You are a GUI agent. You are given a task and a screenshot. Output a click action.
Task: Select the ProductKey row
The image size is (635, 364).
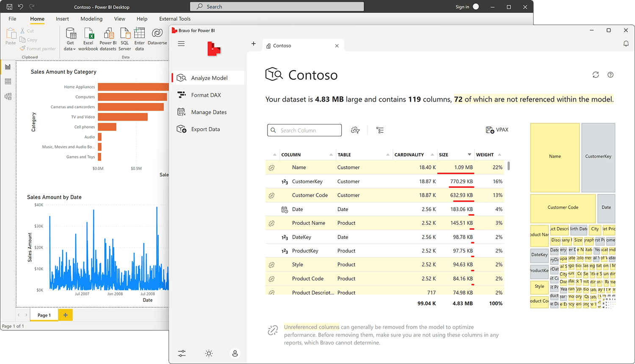tap(385, 251)
